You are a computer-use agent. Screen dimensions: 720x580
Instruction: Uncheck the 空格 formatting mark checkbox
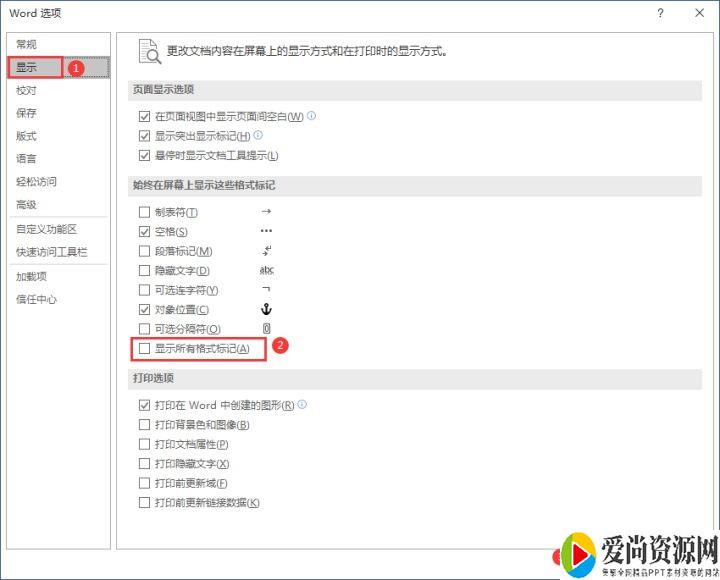(145, 232)
